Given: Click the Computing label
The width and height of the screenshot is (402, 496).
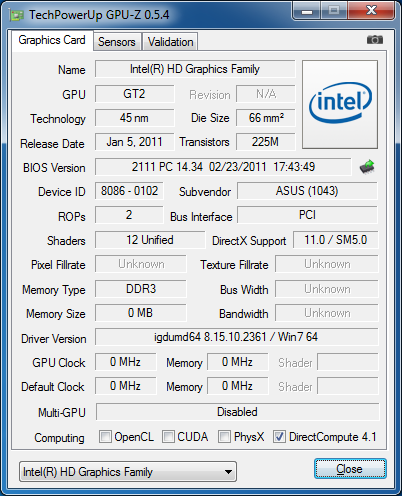Looking at the screenshot, I should click(x=59, y=438).
